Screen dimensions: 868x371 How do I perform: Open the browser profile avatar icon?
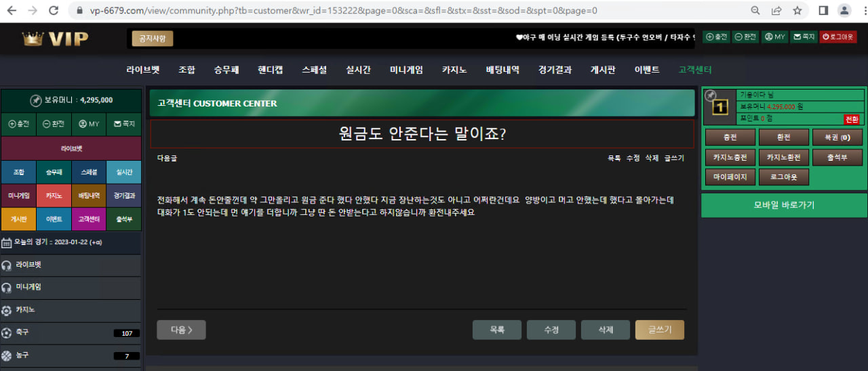[844, 11]
